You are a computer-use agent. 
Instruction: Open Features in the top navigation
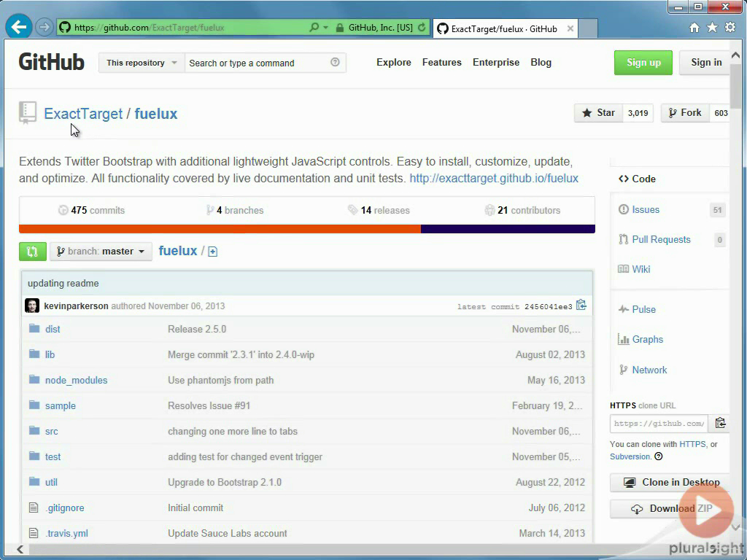coord(441,63)
